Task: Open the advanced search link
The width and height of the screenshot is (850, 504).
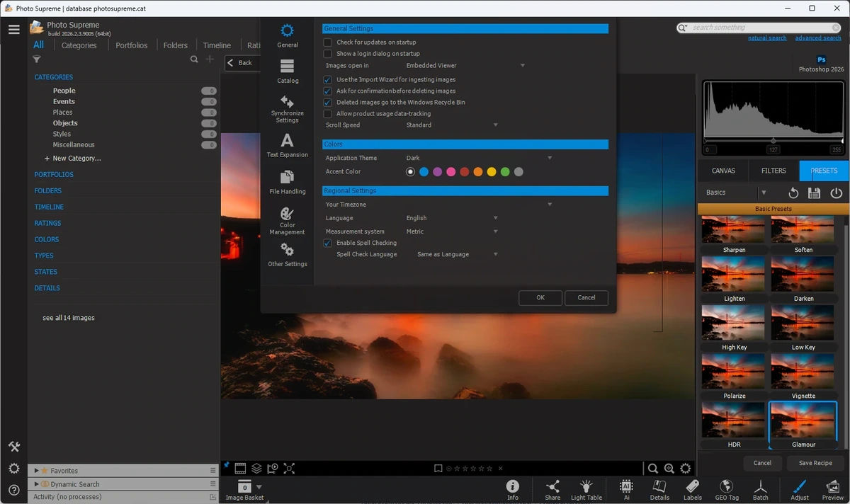Action: point(818,38)
